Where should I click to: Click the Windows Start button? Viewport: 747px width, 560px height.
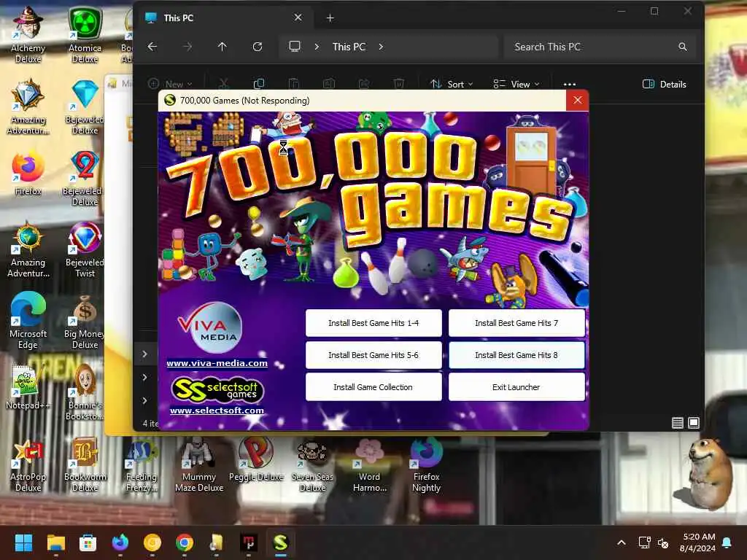click(x=23, y=542)
